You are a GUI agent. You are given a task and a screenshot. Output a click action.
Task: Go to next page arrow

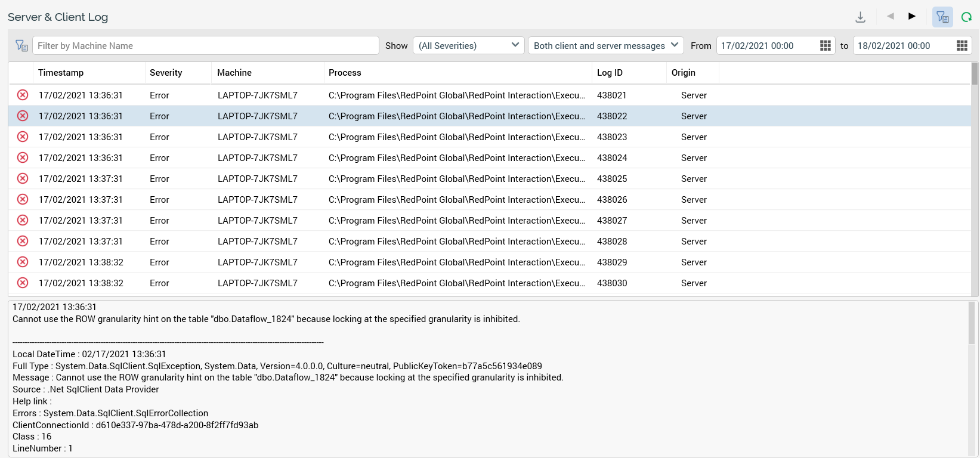911,17
